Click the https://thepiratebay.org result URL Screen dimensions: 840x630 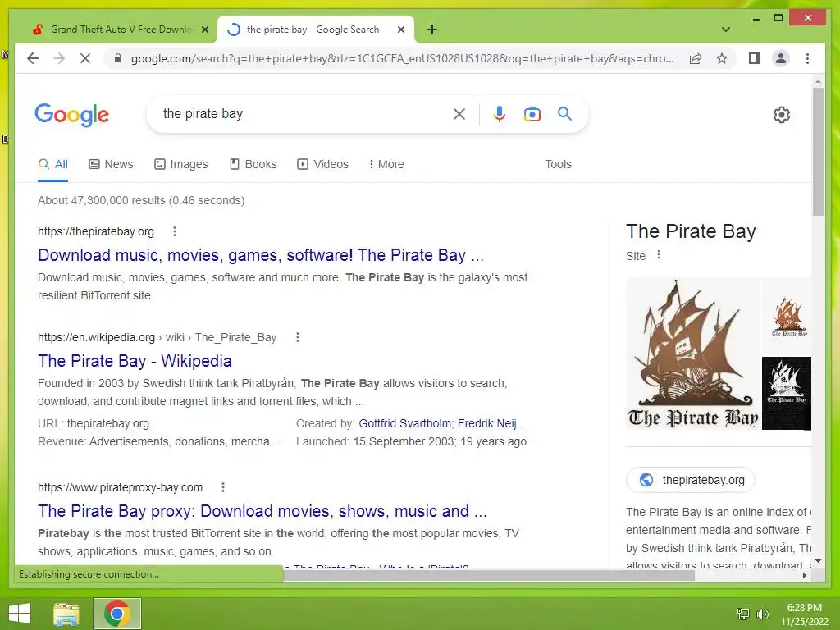point(96,231)
